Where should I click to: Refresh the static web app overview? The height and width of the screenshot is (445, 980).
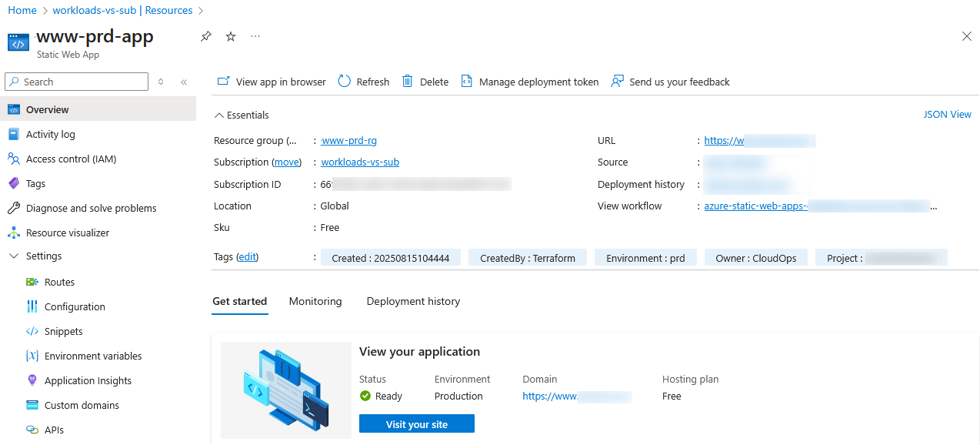[x=362, y=82]
